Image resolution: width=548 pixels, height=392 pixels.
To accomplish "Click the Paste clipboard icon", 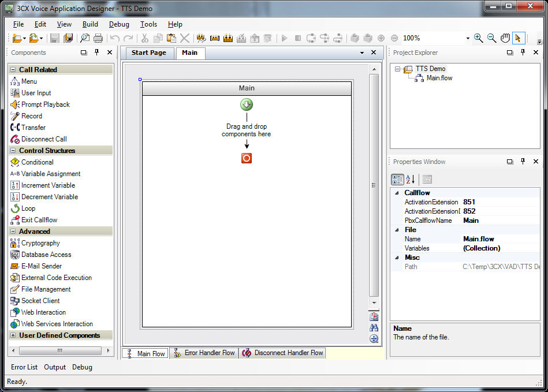I will 172,38.
